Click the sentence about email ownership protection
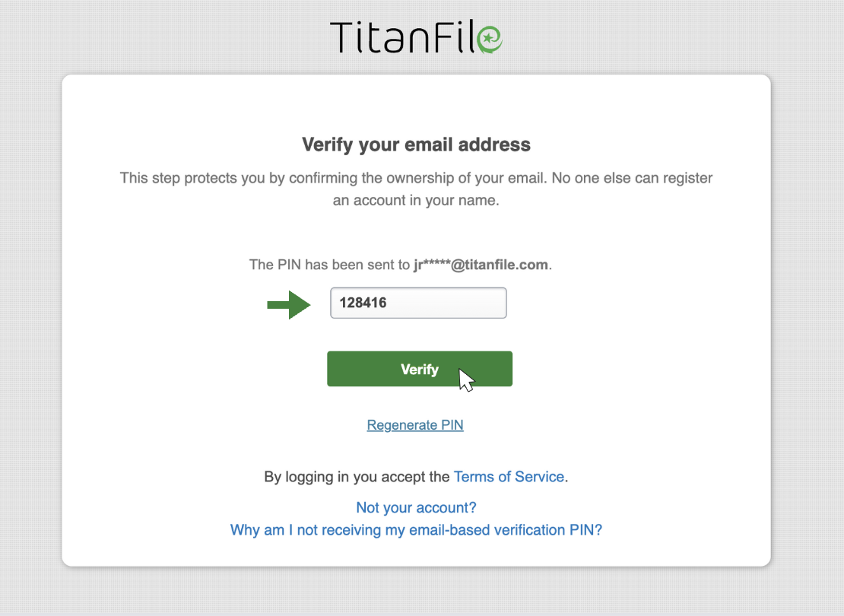Image resolution: width=844 pixels, height=616 pixels. (416, 189)
